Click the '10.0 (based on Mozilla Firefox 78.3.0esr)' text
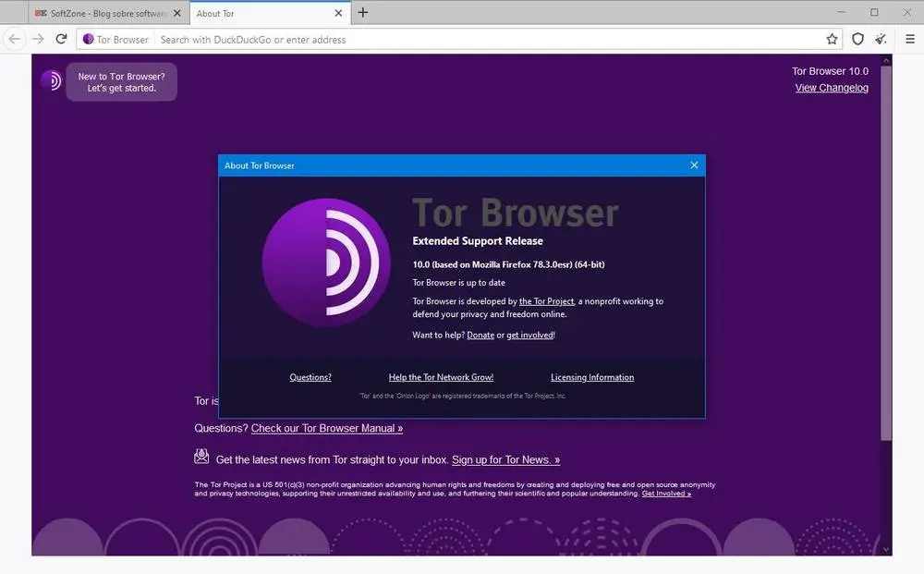The image size is (924, 574). pyautogui.click(x=508, y=264)
